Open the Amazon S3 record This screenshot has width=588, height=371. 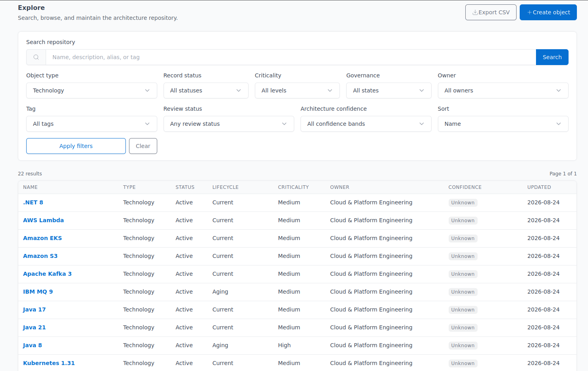[40, 256]
